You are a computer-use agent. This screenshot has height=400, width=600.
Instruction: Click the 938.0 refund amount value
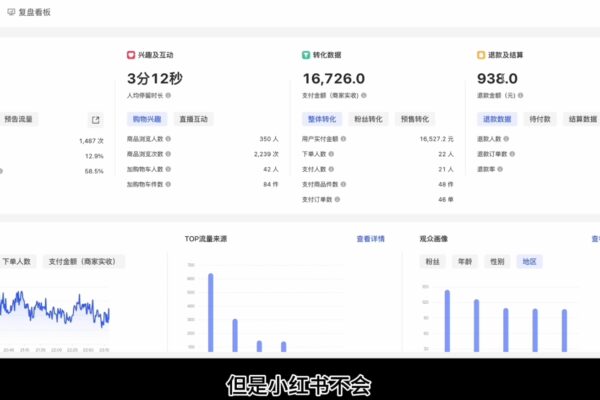(497, 78)
